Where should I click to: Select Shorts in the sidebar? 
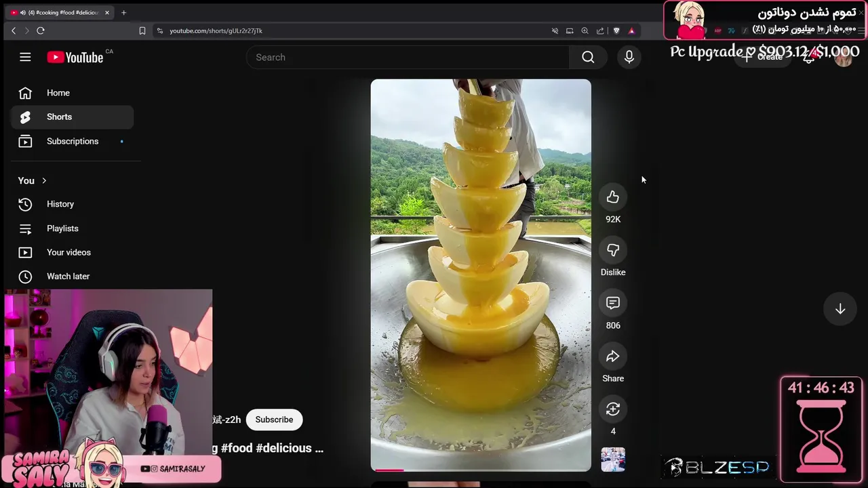[x=72, y=117]
